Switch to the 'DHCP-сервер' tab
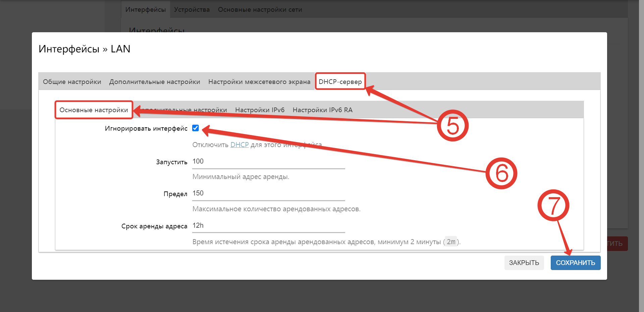Image resolution: width=644 pixels, height=312 pixels. tap(340, 81)
